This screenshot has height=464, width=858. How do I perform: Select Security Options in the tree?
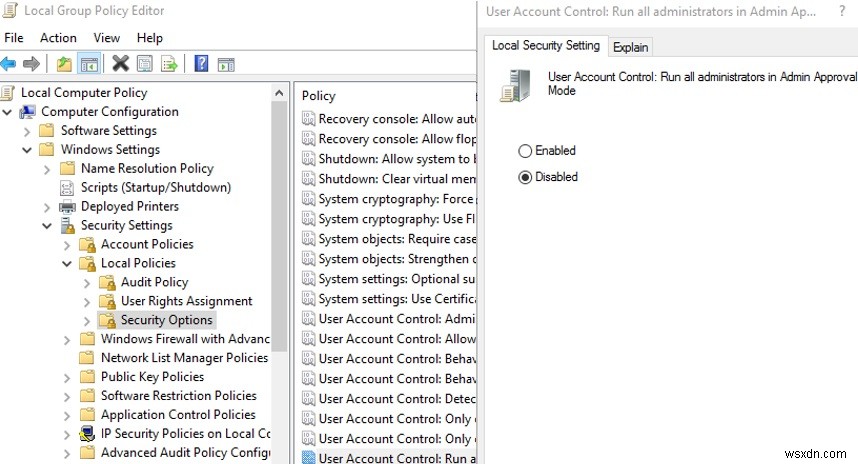click(x=166, y=320)
